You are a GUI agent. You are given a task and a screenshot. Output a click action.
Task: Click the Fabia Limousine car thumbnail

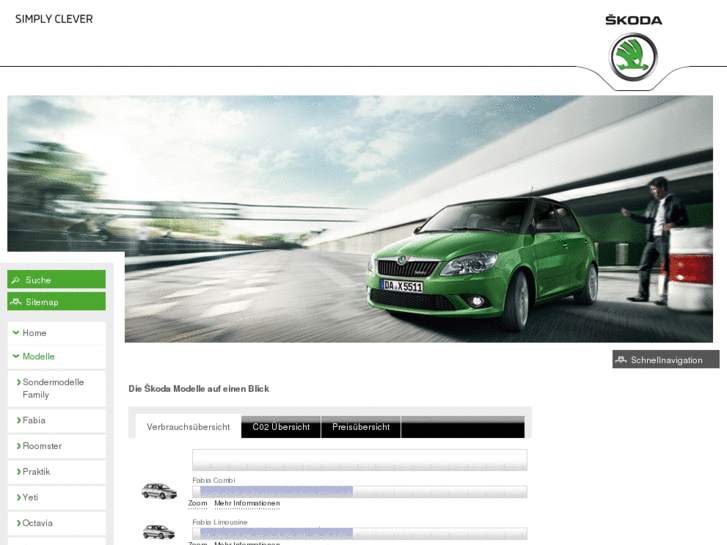pyautogui.click(x=159, y=532)
